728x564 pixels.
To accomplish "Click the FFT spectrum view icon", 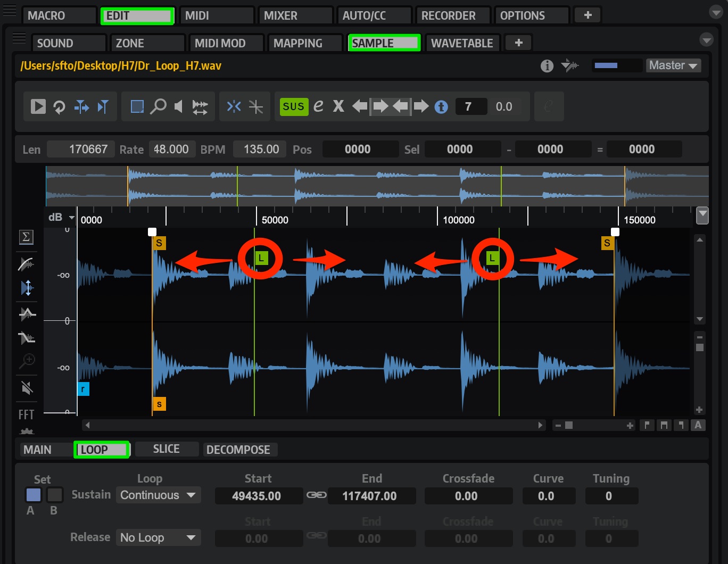I will tap(26, 414).
